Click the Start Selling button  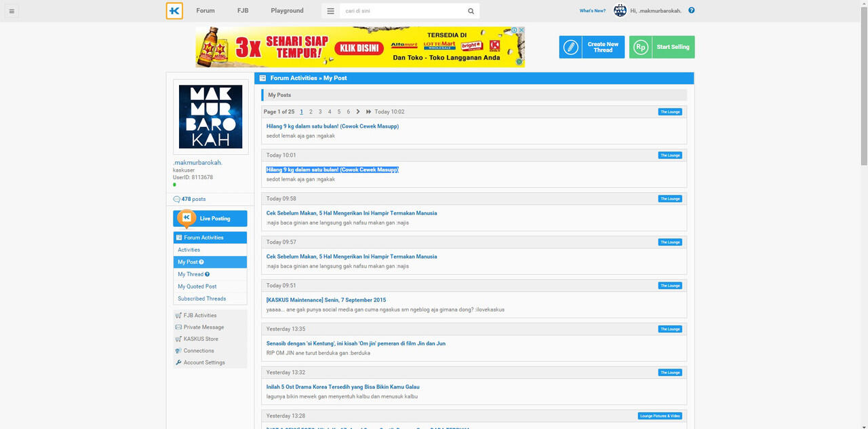click(x=662, y=47)
